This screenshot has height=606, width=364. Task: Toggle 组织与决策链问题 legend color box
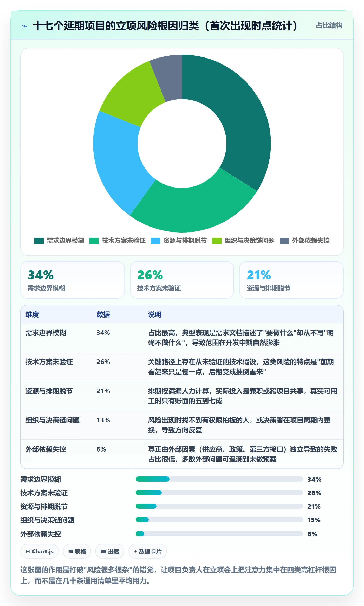217,241
